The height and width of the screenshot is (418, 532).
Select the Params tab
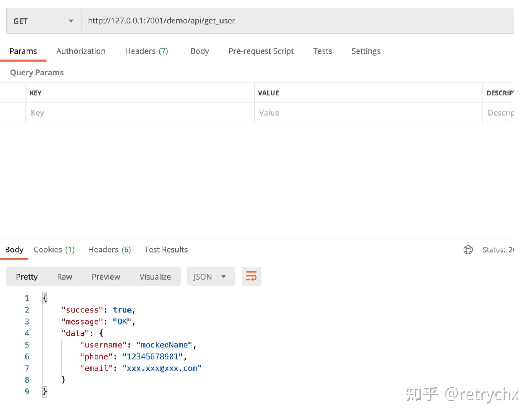(x=23, y=51)
